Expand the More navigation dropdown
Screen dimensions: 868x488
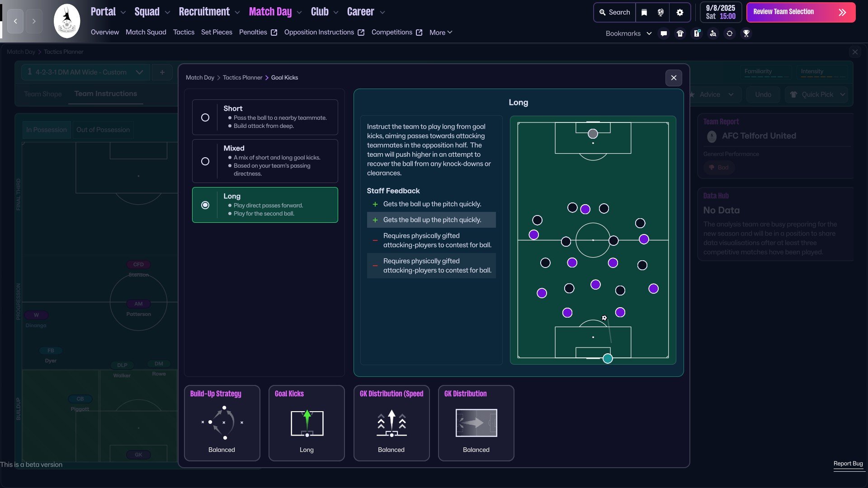pos(441,33)
